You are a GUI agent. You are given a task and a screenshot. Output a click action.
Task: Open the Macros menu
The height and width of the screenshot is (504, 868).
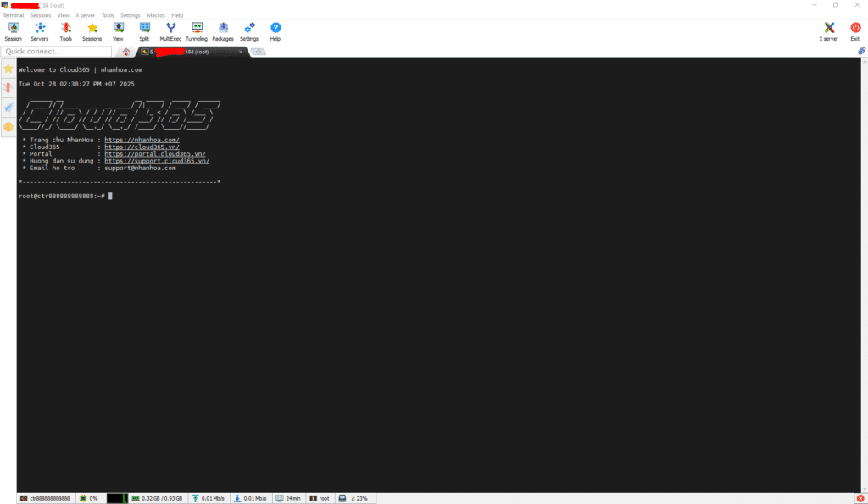pyautogui.click(x=155, y=15)
